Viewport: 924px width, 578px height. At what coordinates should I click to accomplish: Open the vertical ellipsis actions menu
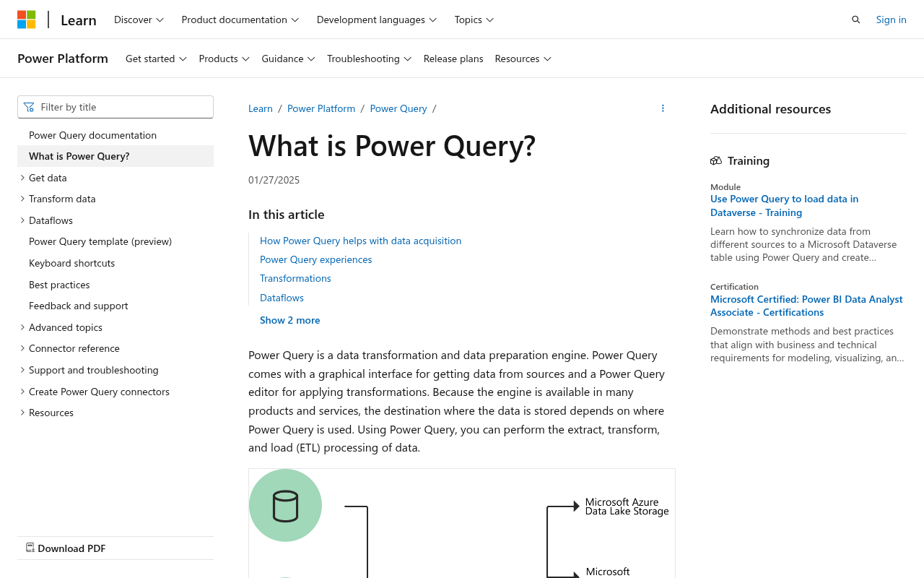661,108
